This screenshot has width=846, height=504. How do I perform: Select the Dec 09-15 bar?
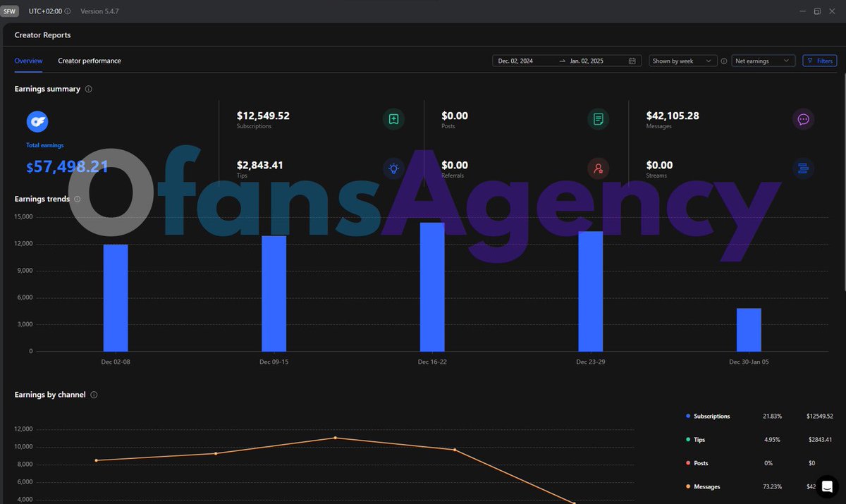pyautogui.click(x=274, y=293)
